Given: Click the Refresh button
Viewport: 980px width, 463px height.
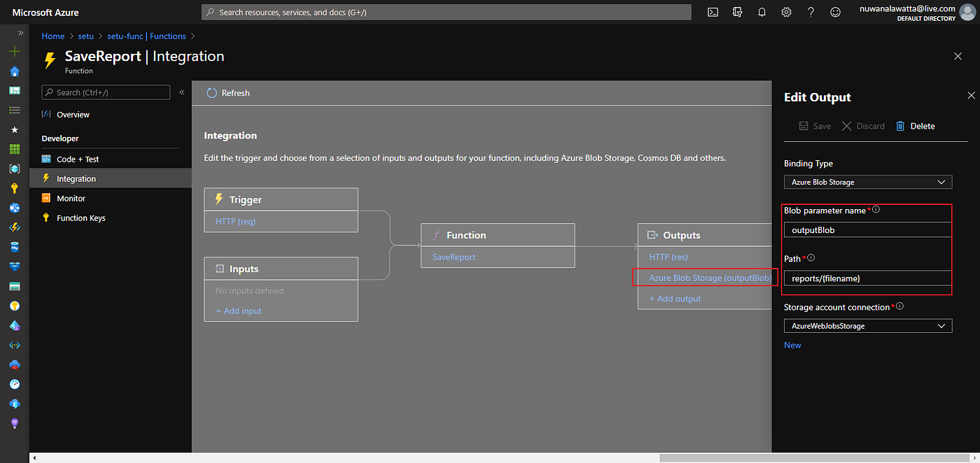Looking at the screenshot, I should (228, 93).
